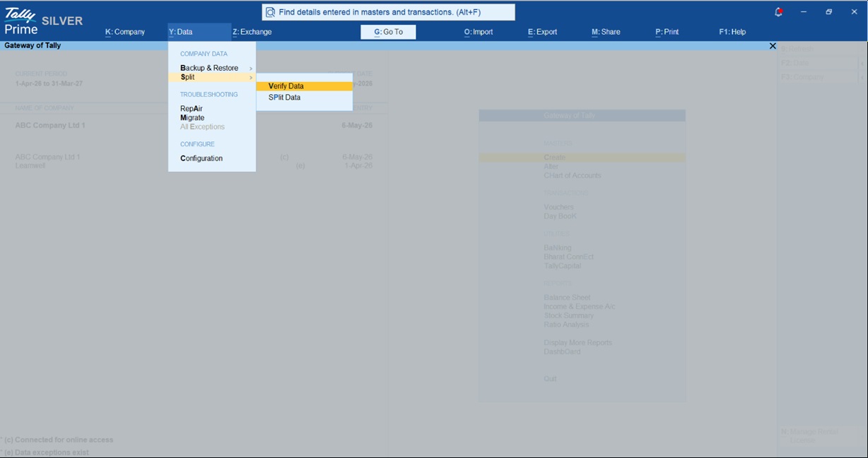868x458 pixels.
Task: Open Balance Sheet report
Action: coord(567,298)
